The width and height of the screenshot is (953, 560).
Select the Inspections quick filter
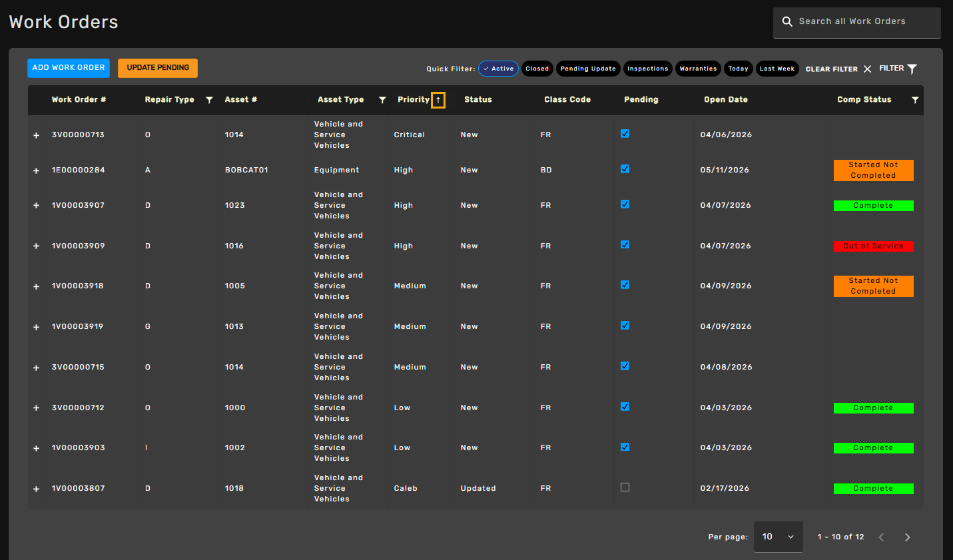pos(647,69)
